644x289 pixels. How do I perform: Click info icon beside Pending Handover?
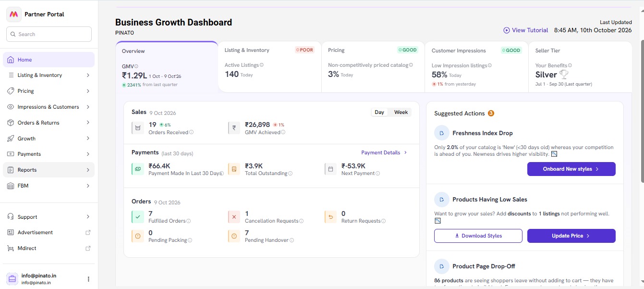[292, 240]
